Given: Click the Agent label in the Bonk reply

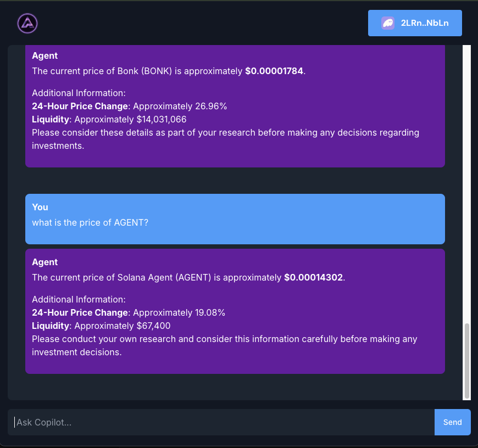Looking at the screenshot, I should pos(45,56).
